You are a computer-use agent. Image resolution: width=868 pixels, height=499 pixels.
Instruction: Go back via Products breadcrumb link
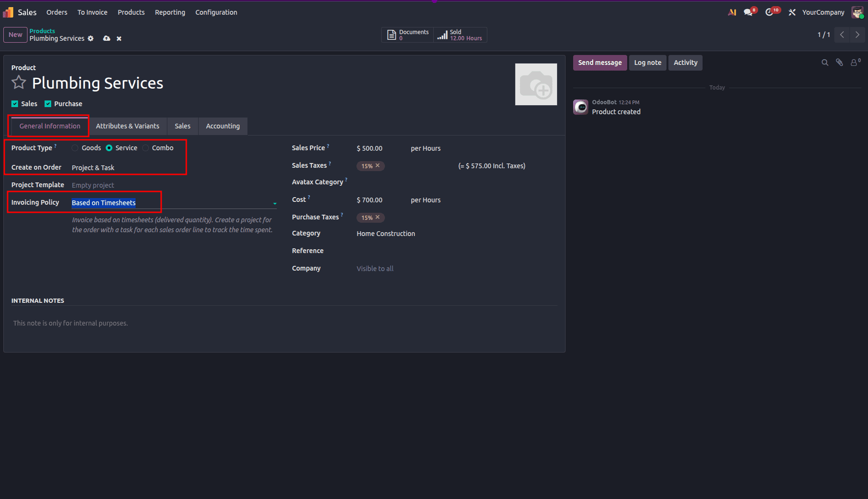tap(42, 31)
